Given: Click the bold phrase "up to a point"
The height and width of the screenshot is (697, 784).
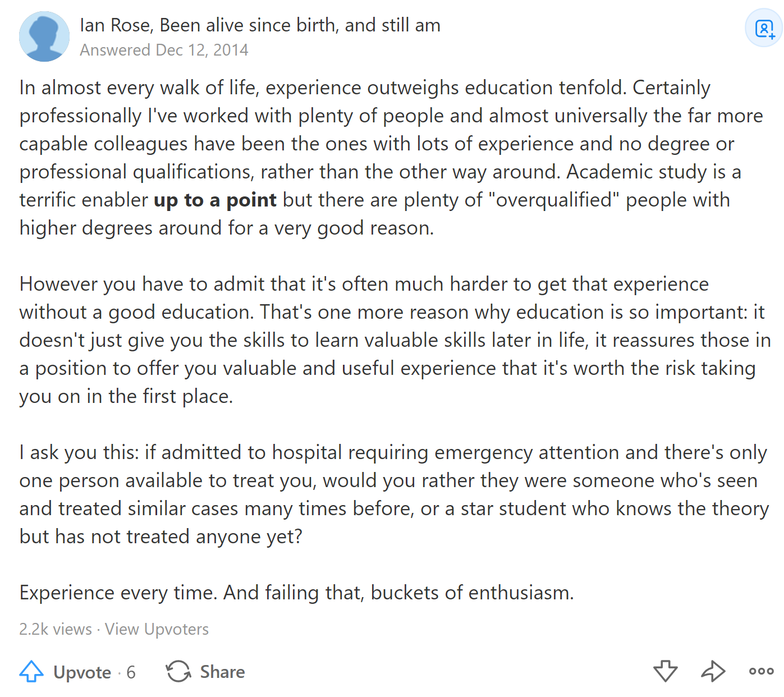Looking at the screenshot, I should tap(215, 200).
